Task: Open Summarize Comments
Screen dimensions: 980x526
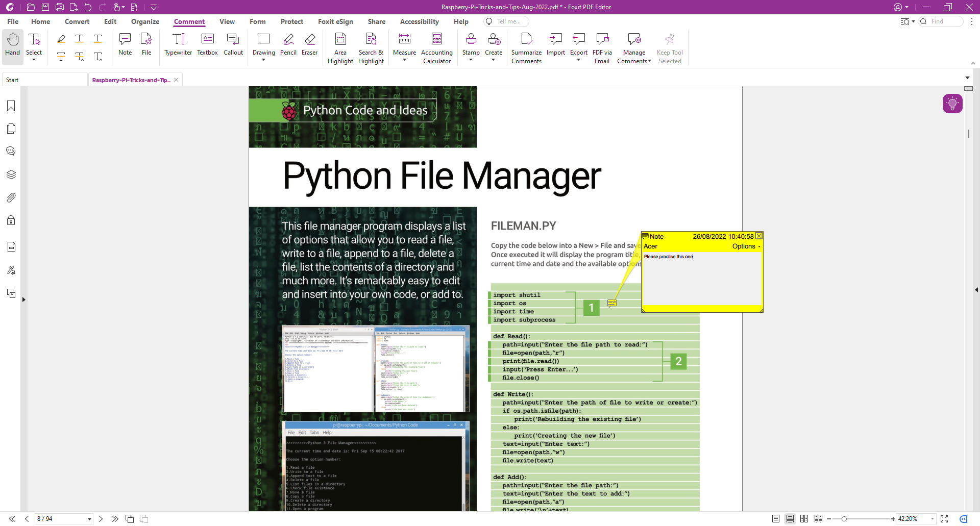Action: pos(526,46)
